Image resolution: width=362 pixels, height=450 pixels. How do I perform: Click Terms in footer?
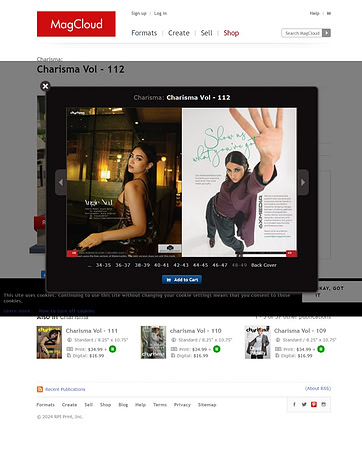click(160, 405)
